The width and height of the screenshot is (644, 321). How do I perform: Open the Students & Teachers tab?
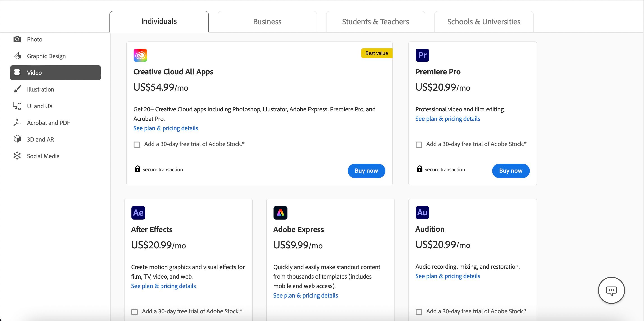point(375,22)
